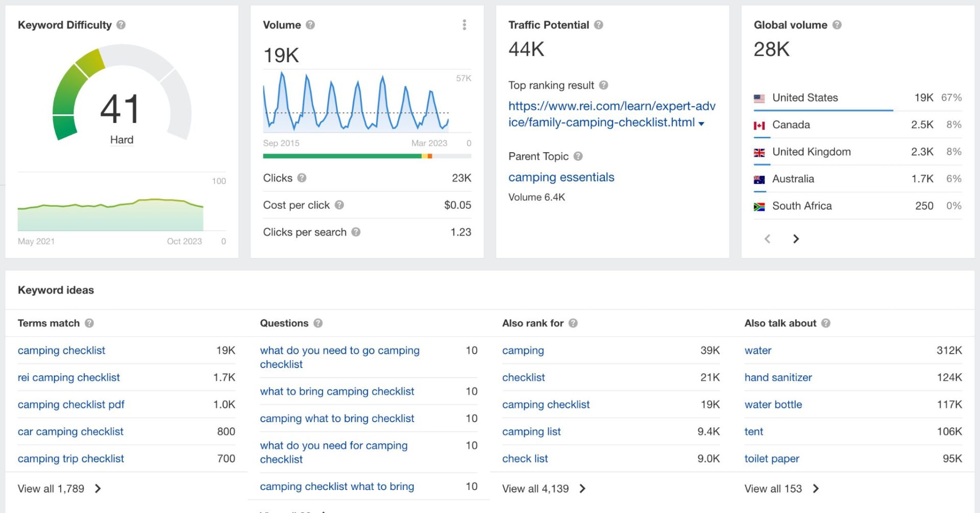Click the keyword difficulty history area chart
Image resolution: width=980 pixels, height=513 pixels.
click(x=110, y=215)
